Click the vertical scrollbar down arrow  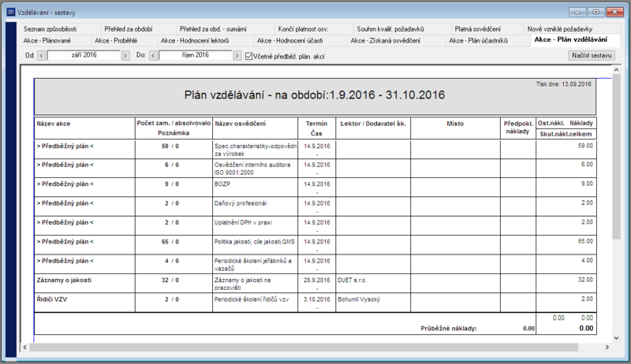pos(616,338)
